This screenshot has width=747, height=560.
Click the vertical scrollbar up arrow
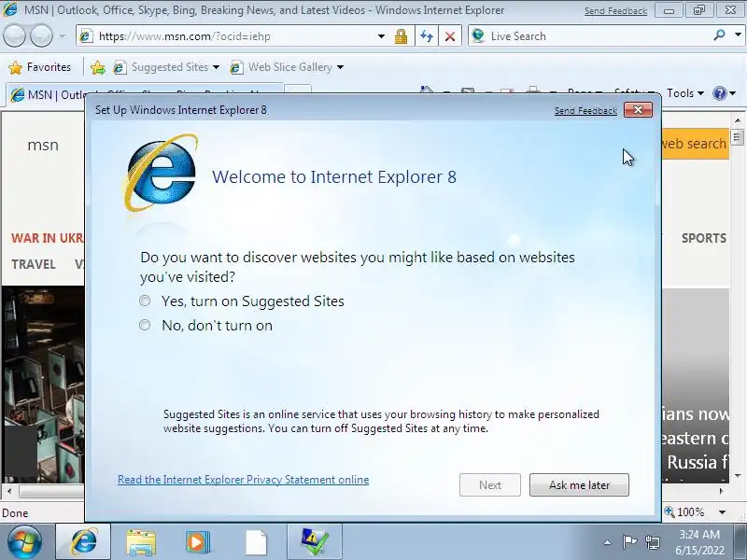coord(738,120)
